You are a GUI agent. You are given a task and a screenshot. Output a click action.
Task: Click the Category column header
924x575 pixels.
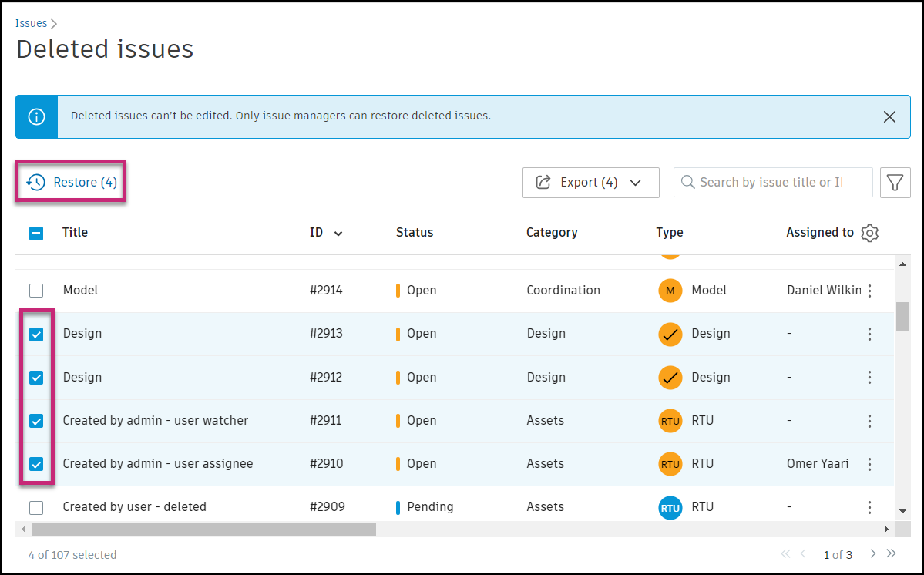tap(552, 233)
